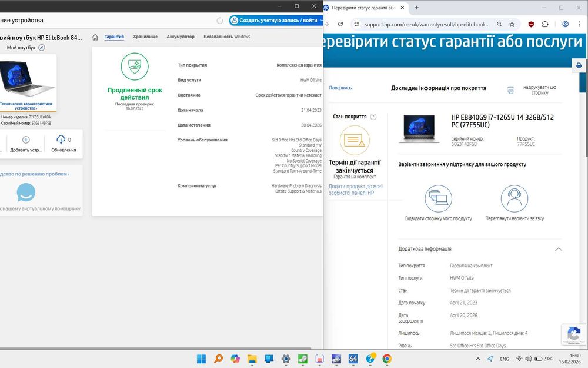Open File Explorer from the taskbar
Screen dimensions: 588x368
(x=252, y=359)
